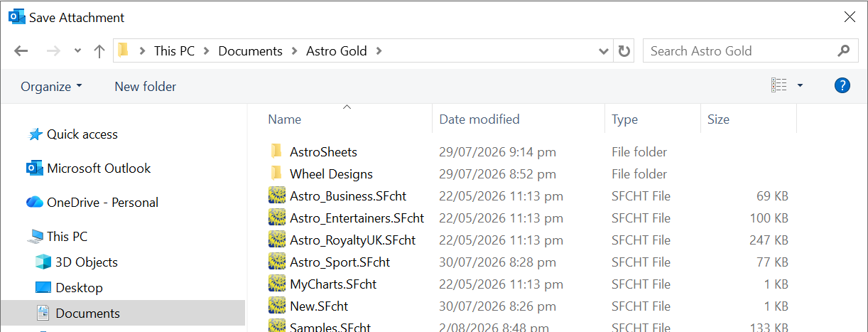Sort files by Name column
Viewport: 868px width, 332px height.
click(x=285, y=119)
